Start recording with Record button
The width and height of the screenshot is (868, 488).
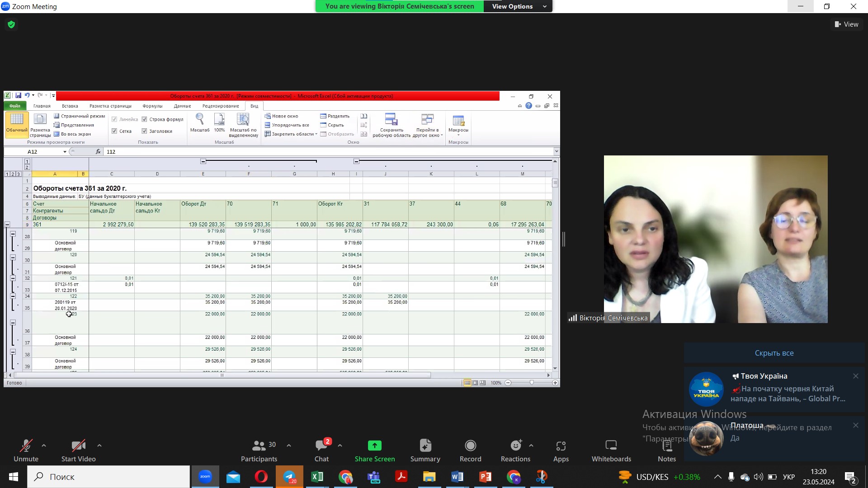coord(471,450)
